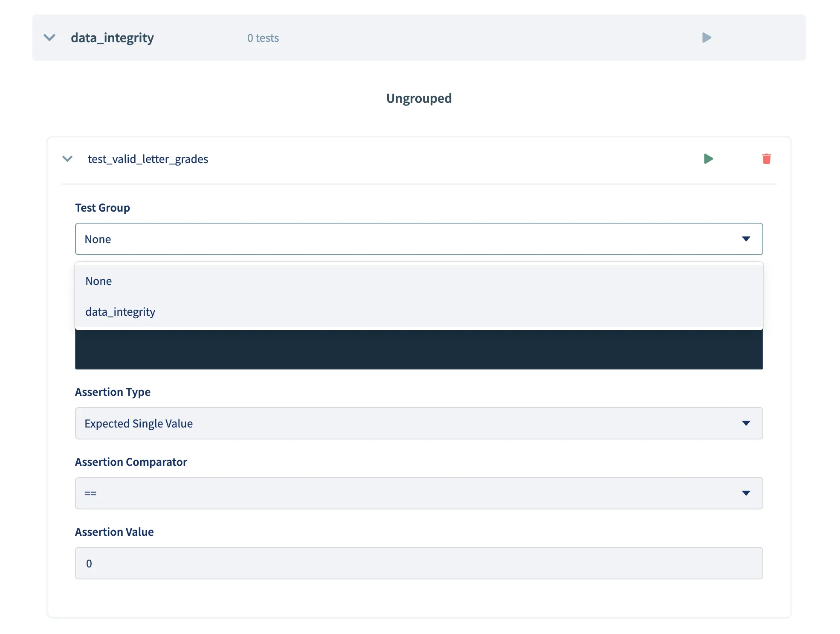Choose None in the Test Group list
The width and height of the screenshot is (840, 634).
[x=98, y=281]
